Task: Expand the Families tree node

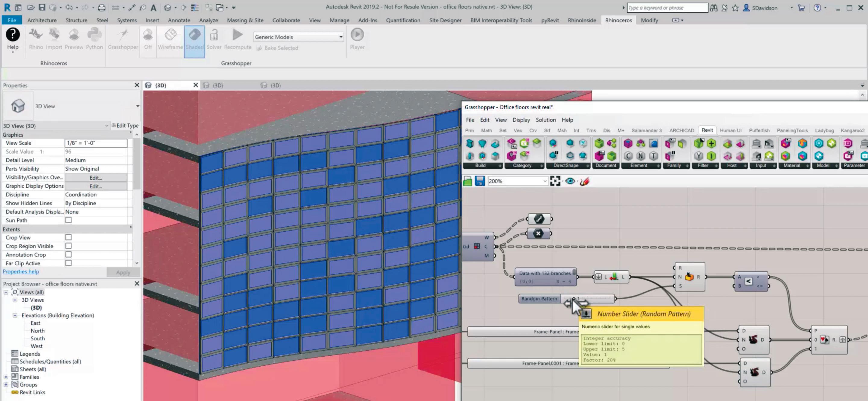Action: 6,377
